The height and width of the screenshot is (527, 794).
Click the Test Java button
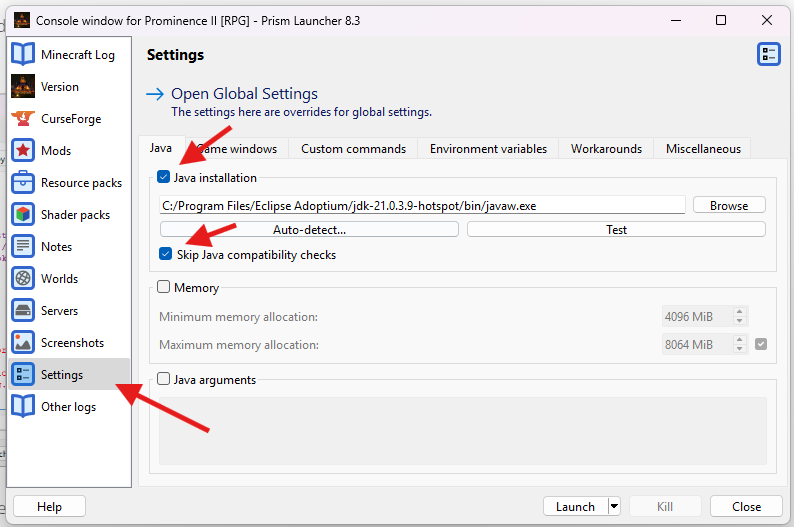tap(616, 229)
